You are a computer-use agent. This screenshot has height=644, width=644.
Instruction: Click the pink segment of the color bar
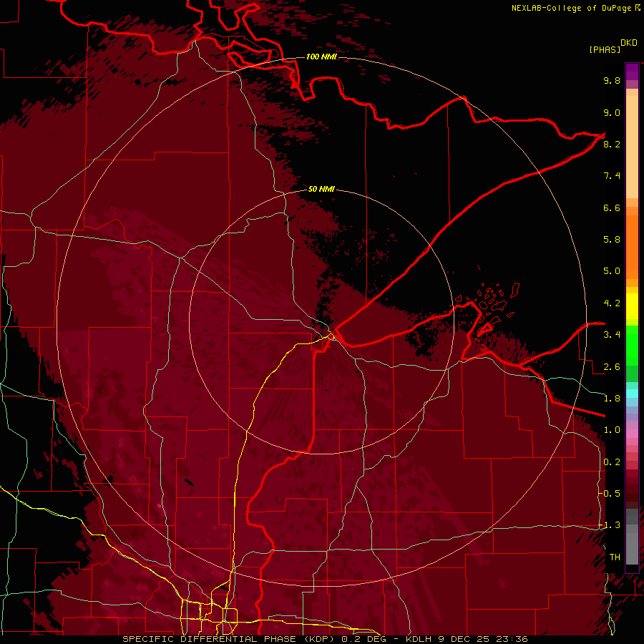(632, 434)
